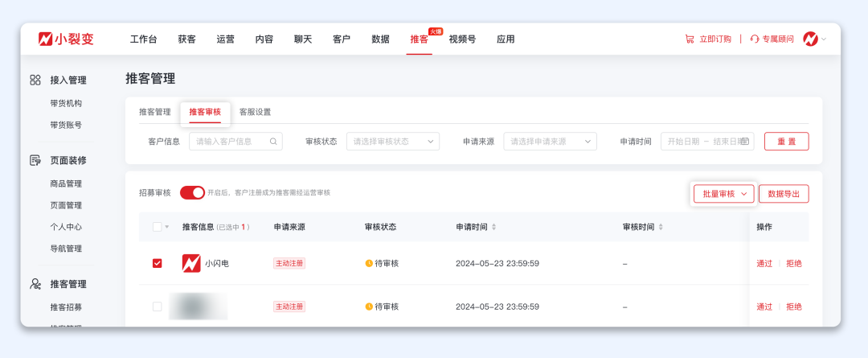Uncheck the 小闪电 row checkbox
The width and height of the screenshot is (868, 358).
coord(157,263)
